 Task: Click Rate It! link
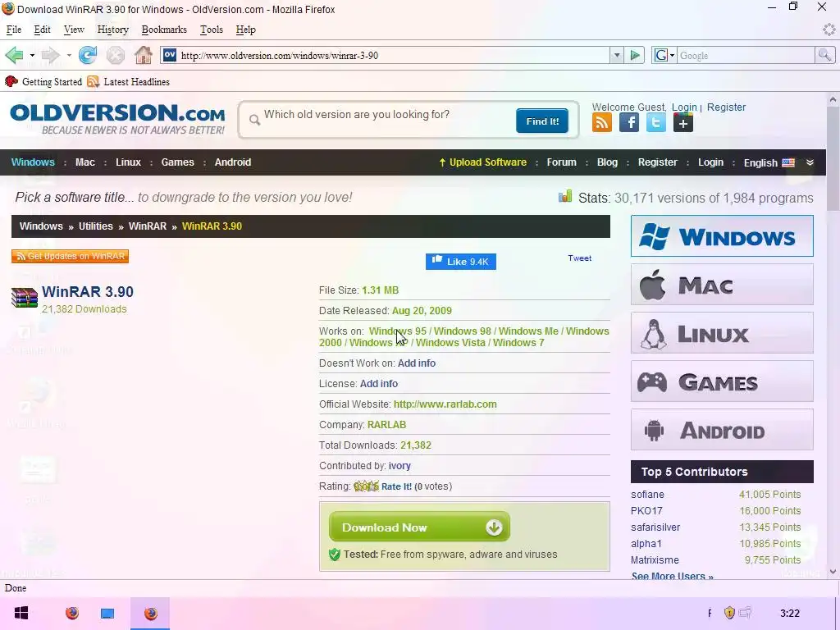[396, 486]
